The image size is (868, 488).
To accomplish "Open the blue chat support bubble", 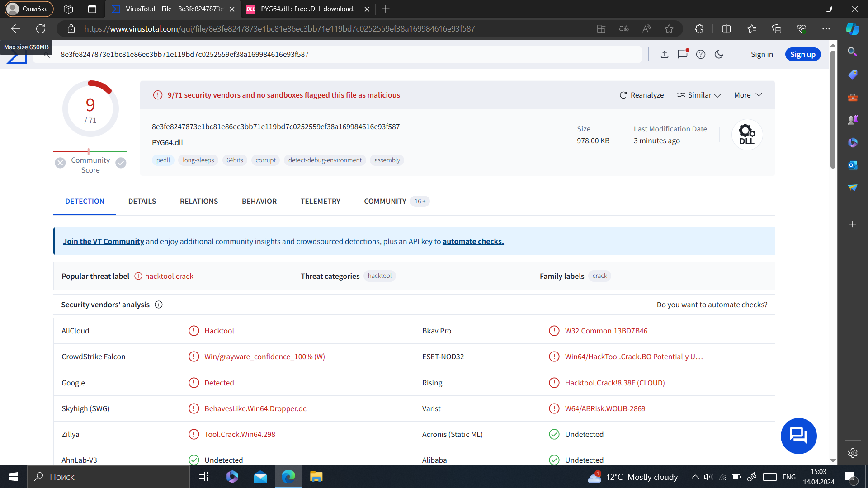I will click(798, 436).
